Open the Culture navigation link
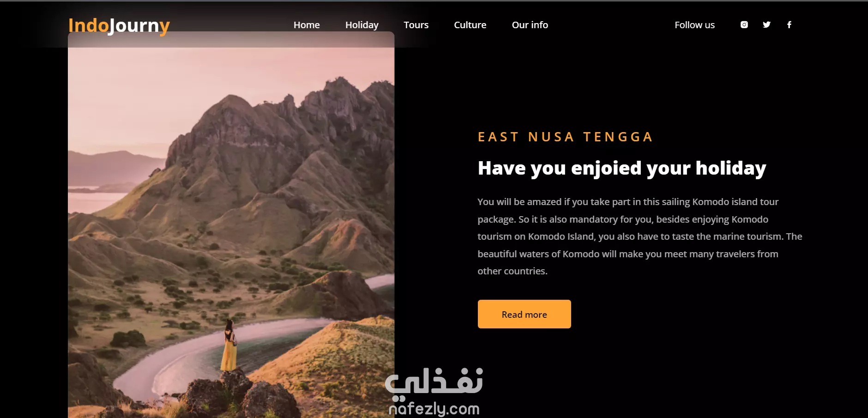 click(x=470, y=25)
